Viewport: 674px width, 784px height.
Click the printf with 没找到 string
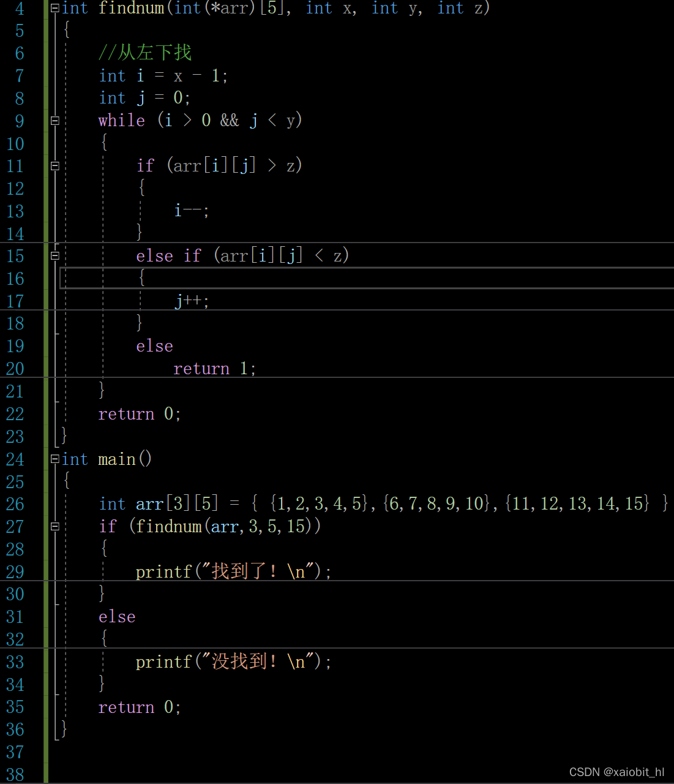click(233, 661)
